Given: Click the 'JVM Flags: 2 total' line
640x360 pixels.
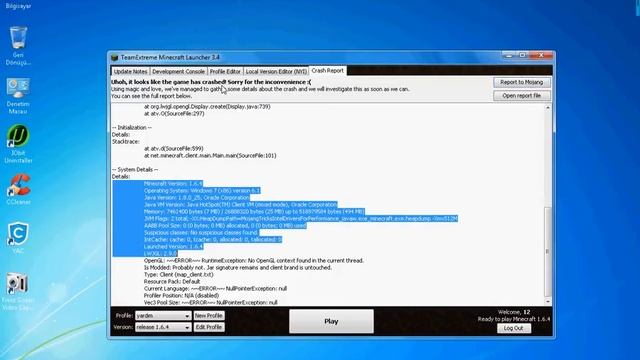Looking at the screenshot, I should coord(300,219).
